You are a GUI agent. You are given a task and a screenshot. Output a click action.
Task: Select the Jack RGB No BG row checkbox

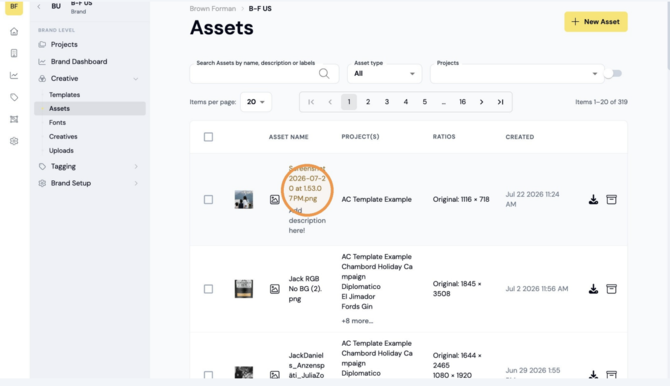point(208,289)
